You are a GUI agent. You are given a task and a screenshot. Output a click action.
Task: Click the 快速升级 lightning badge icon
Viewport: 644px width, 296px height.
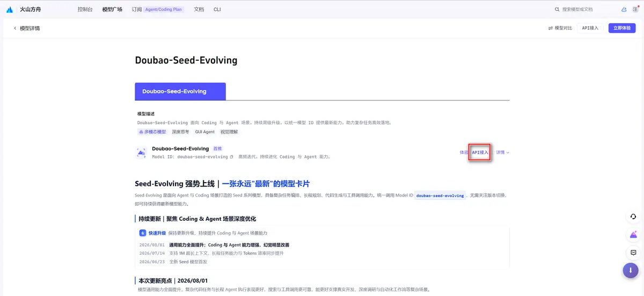coord(143,233)
